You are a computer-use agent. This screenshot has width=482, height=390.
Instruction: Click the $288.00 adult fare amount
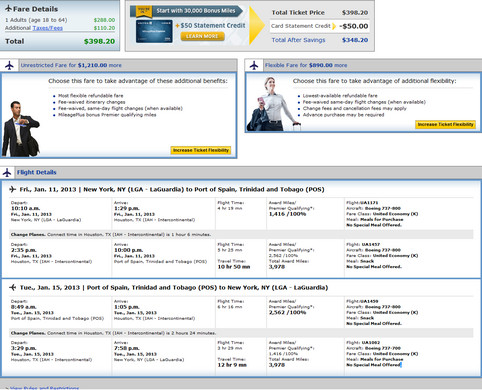(x=104, y=20)
